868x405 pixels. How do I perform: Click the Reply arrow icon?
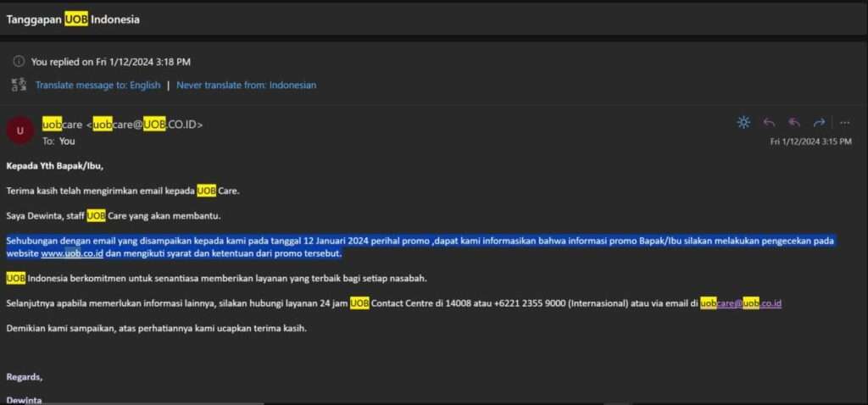(x=769, y=123)
